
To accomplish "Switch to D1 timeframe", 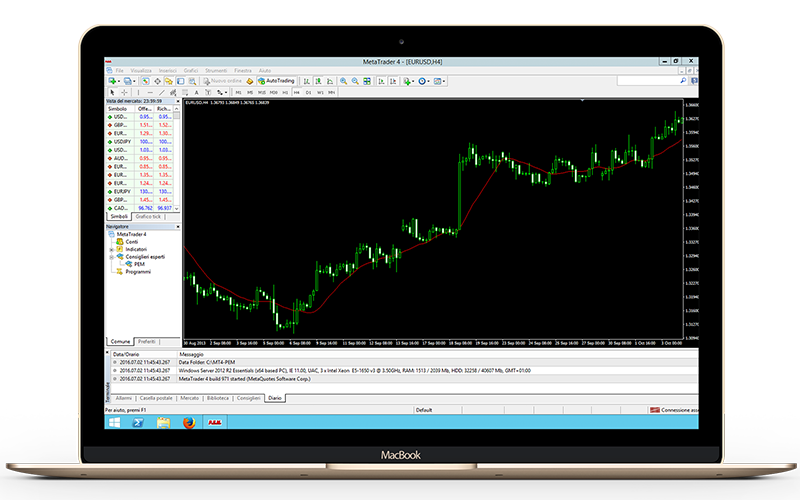I will click(x=308, y=92).
